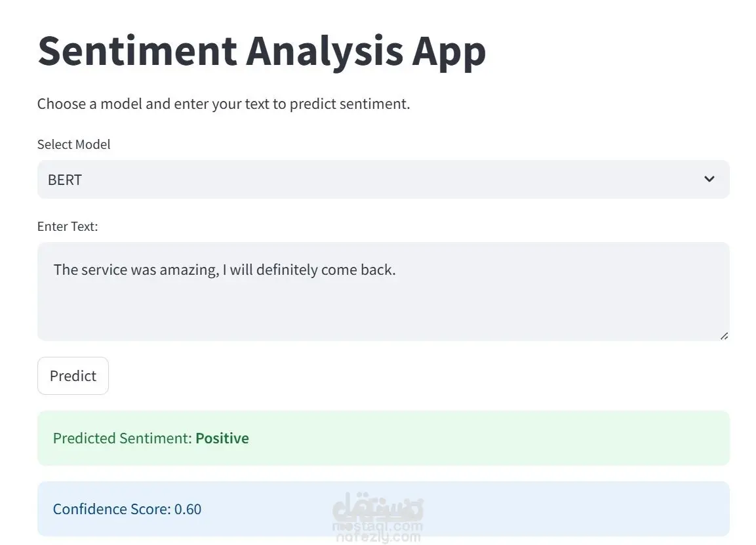This screenshot has height=545, width=756.
Task: Focus the Enter Text input area
Action: tap(384, 291)
